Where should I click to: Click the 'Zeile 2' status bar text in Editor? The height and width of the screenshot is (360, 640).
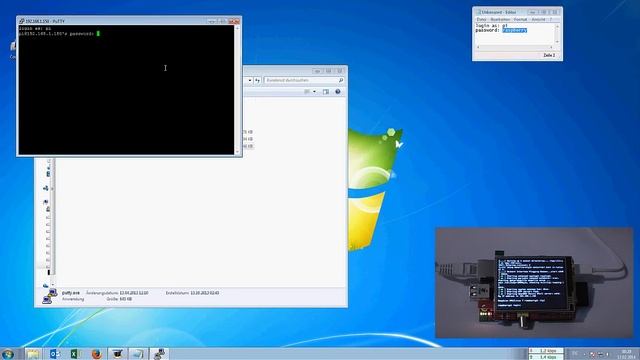(549, 55)
